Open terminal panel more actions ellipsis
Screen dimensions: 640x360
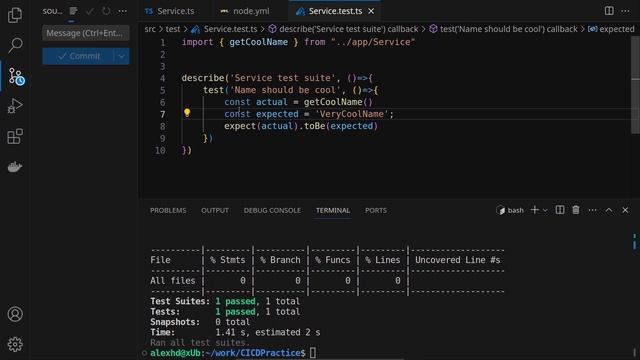[x=592, y=210]
